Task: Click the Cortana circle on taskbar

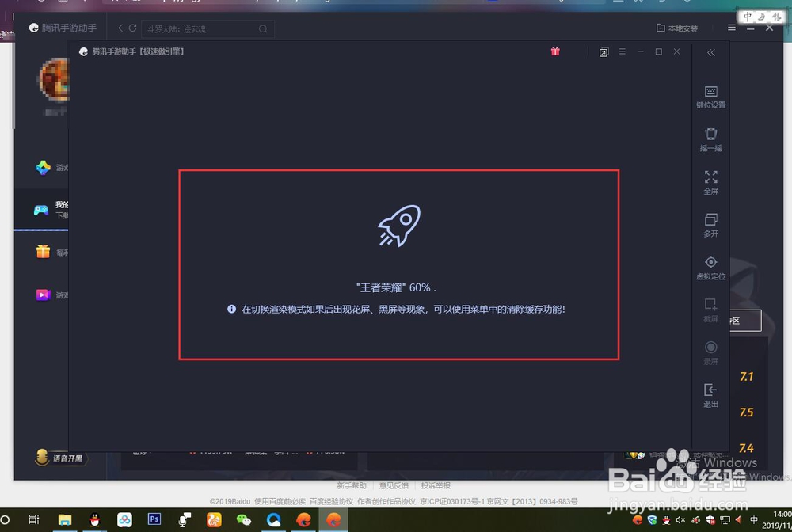Action: pos(5,520)
